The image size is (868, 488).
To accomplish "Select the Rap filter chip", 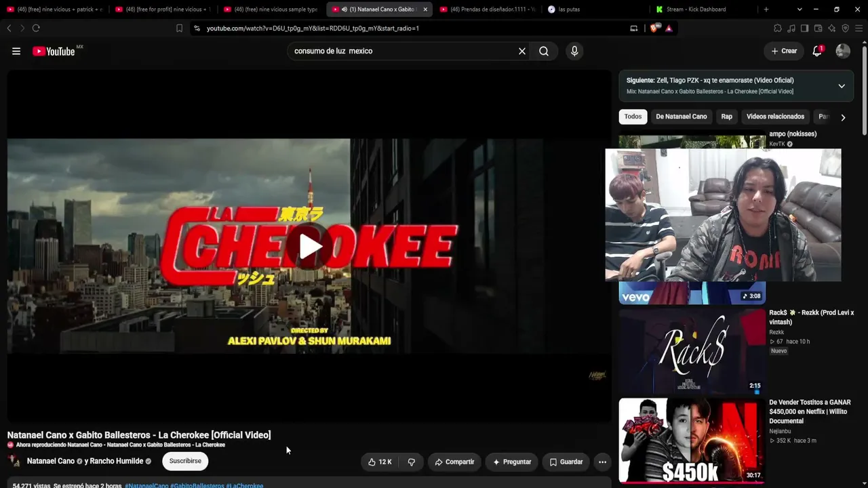I will pos(727,117).
